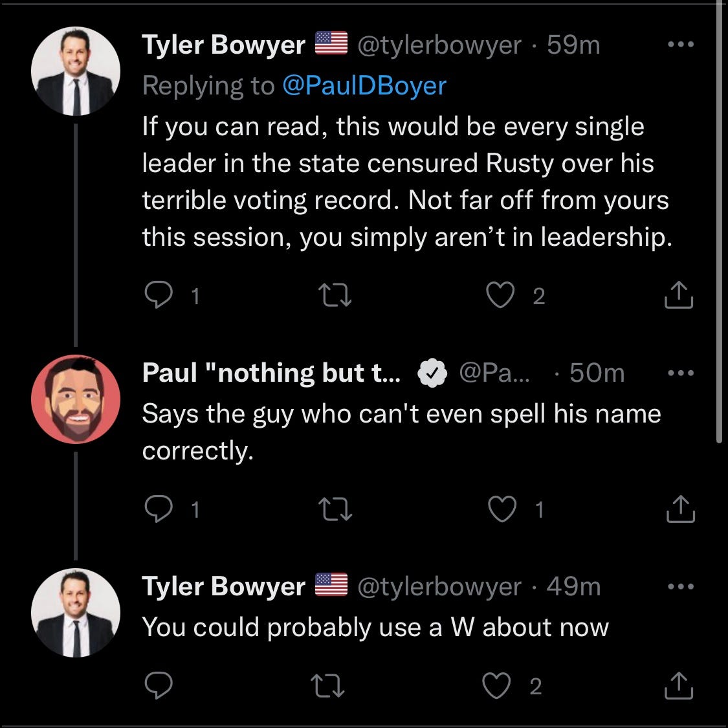728x728 pixels.
Task: Like the tweet about Rusty's voting record
Action: coord(500,295)
